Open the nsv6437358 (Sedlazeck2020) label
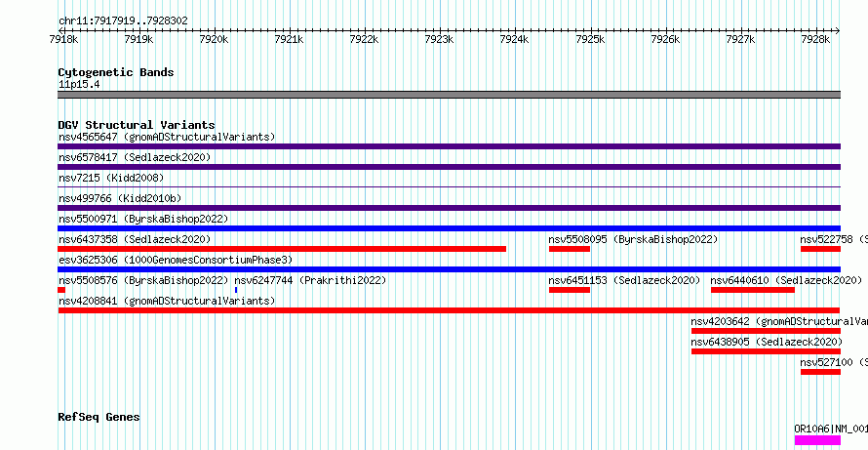 click(135, 239)
